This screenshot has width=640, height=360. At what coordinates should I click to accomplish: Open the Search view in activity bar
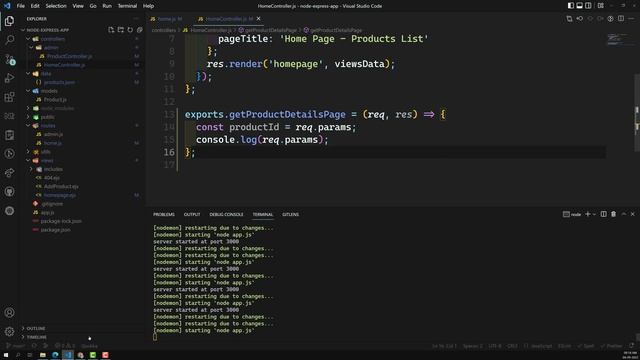tap(9, 40)
